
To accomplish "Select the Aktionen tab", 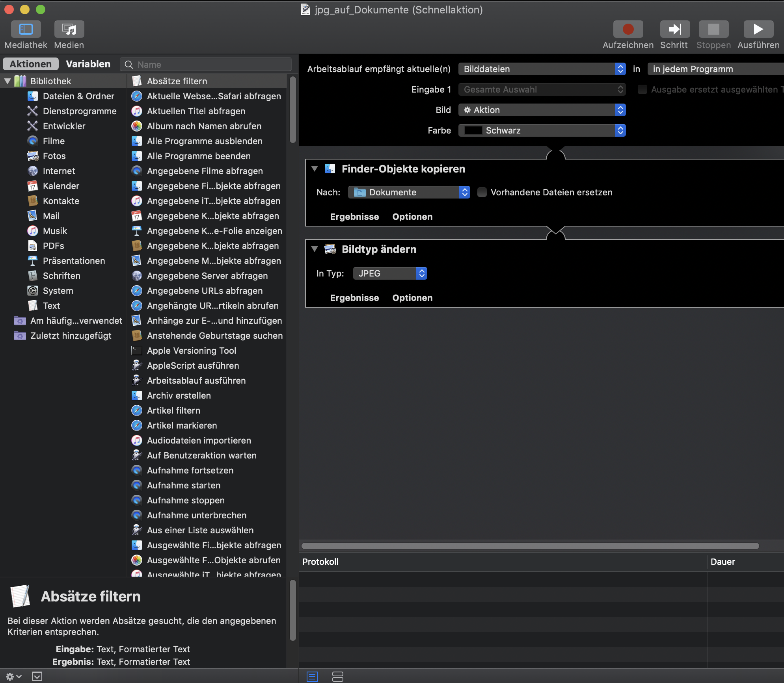I will coord(31,64).
